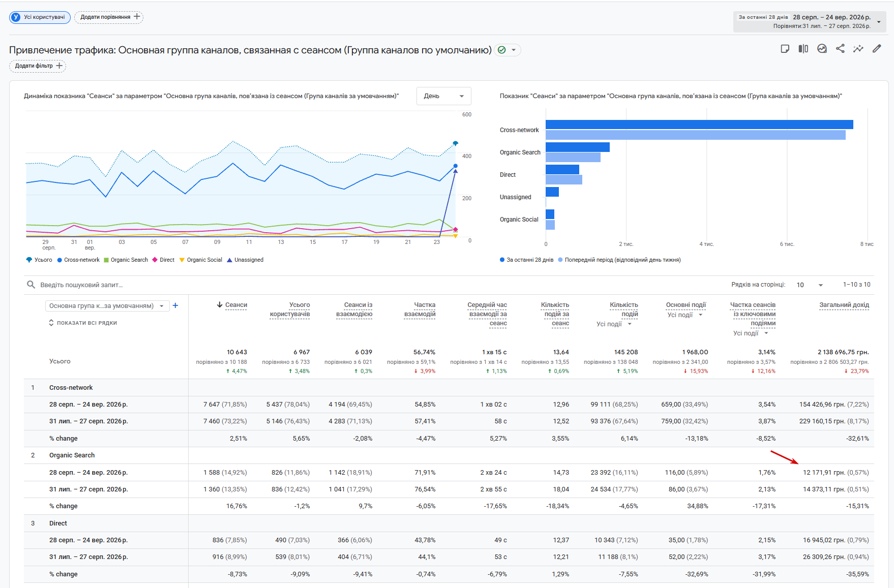
Task: Click the Insights sparkline icon
Action: tap(858, 49)
